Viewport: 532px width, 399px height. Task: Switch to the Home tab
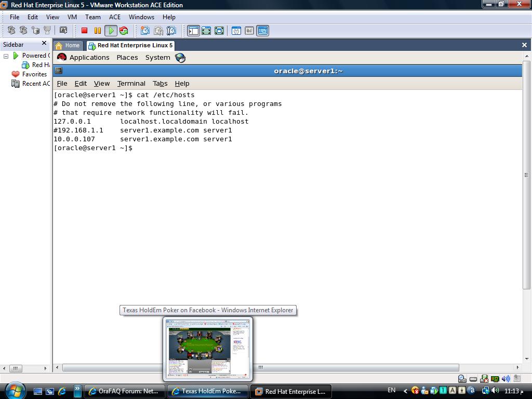pyautogui.click(x=68, y=45)
